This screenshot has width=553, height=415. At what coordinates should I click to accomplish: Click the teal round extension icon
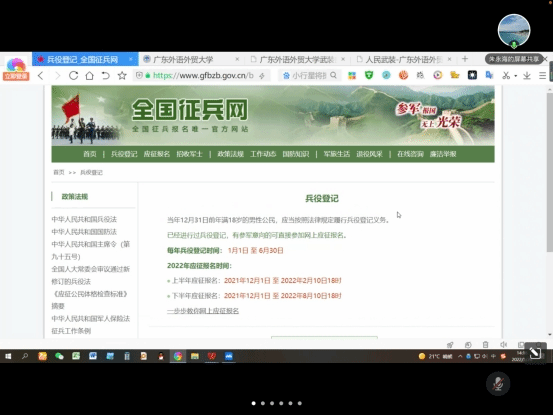point(386,75)
